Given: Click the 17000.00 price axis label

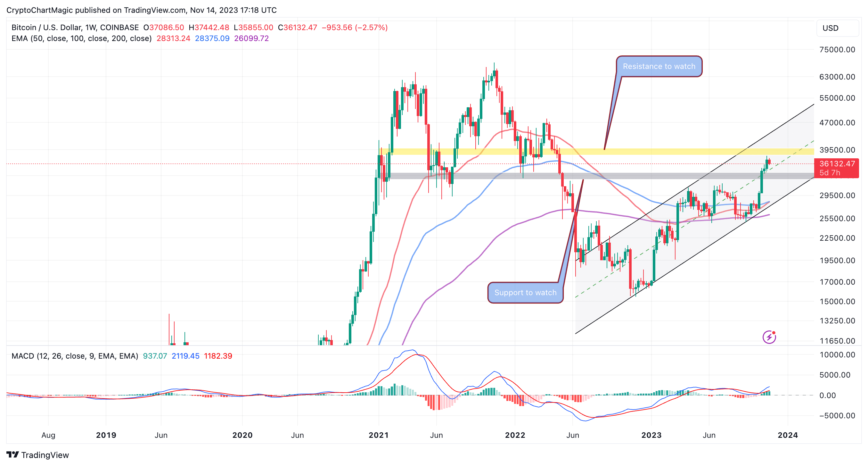Looking at the screenshot, I should pos(837,282).
